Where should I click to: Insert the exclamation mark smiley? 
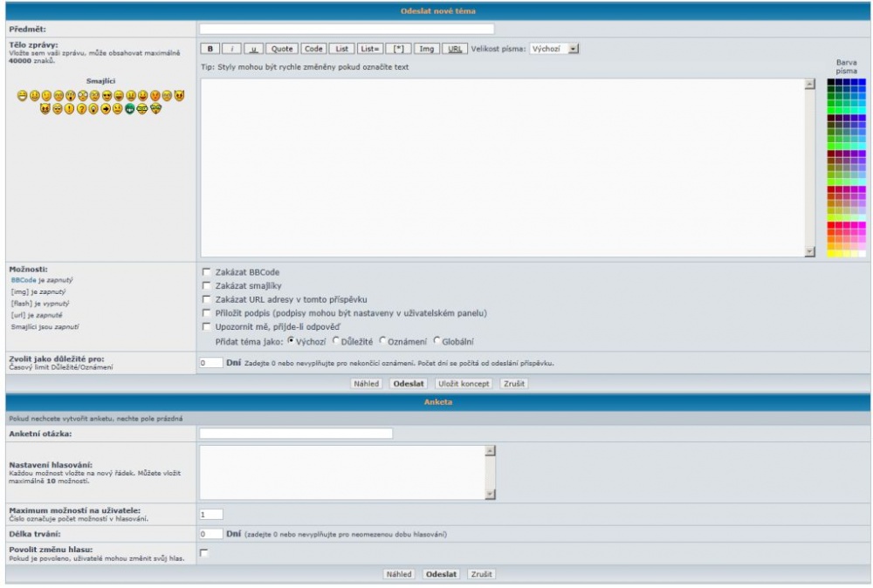(x=69, y=108)
